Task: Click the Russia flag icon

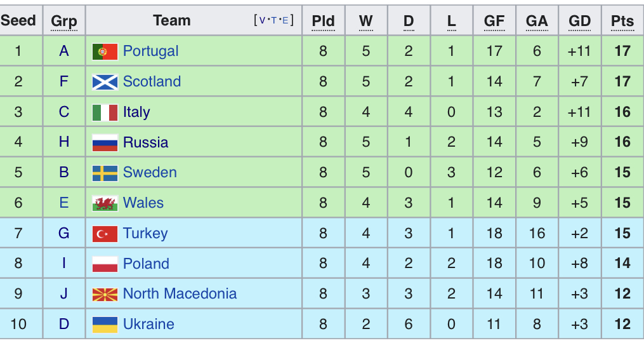Action: (x=105, y=142)
